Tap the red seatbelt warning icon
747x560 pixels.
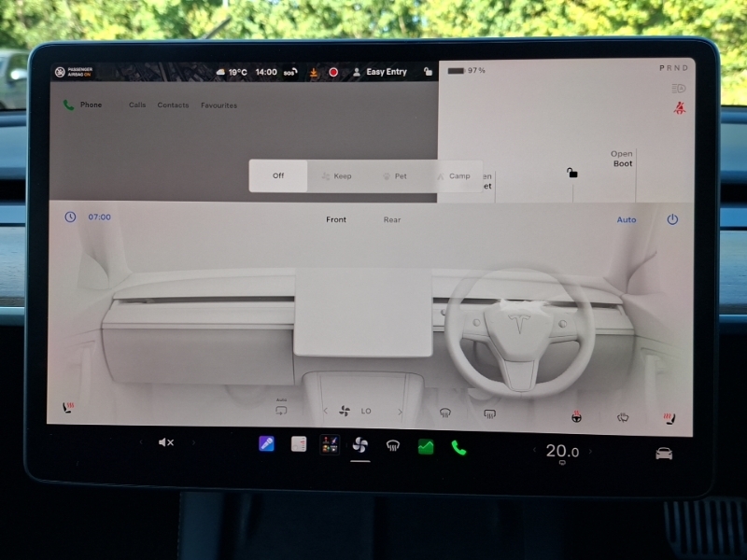tap(679, 108)
